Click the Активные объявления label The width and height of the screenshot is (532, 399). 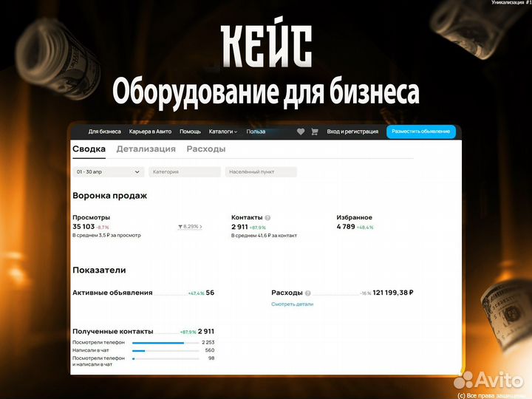(112, 293)
